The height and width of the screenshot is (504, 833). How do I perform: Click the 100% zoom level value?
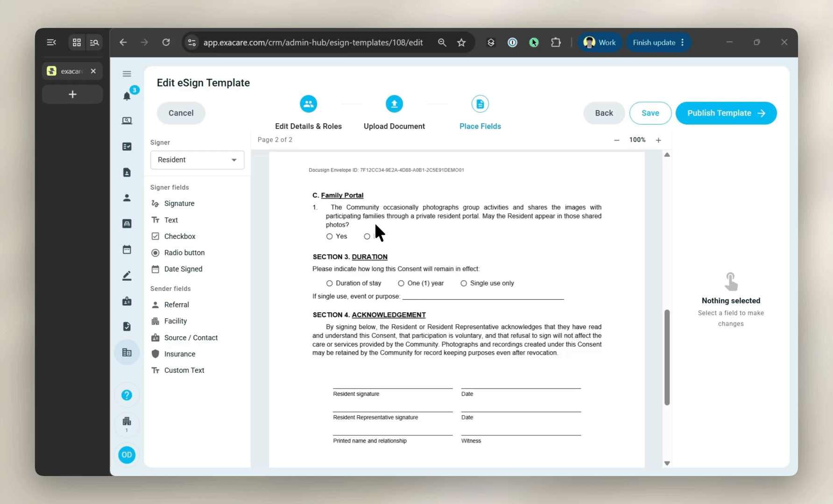click(637, 140)
